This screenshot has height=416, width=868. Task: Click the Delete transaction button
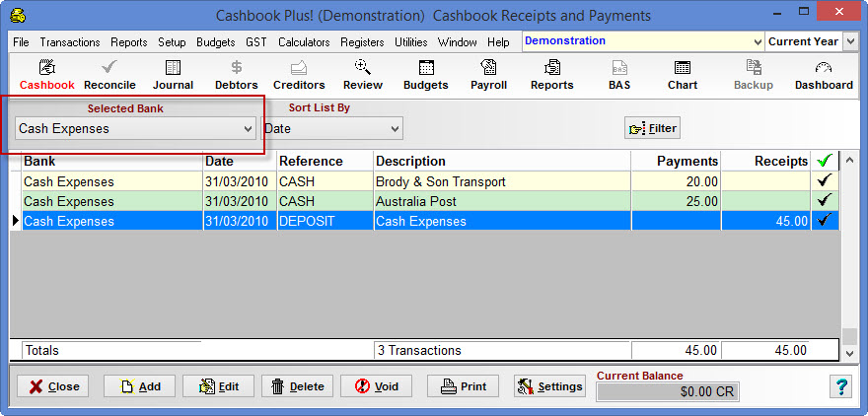(297, 386)
